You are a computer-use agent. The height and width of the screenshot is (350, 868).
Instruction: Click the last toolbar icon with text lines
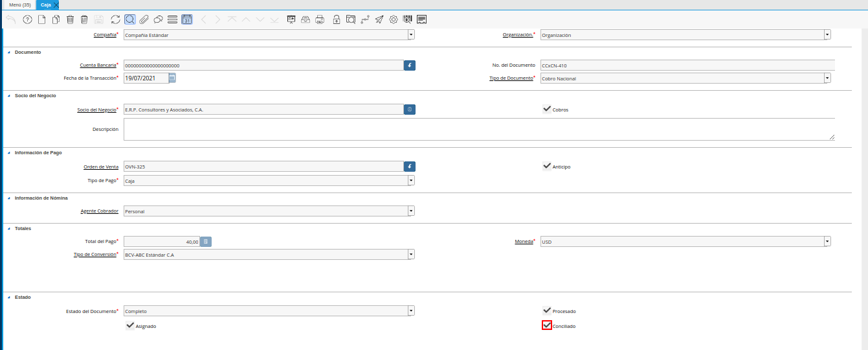[x=422, y=19]
